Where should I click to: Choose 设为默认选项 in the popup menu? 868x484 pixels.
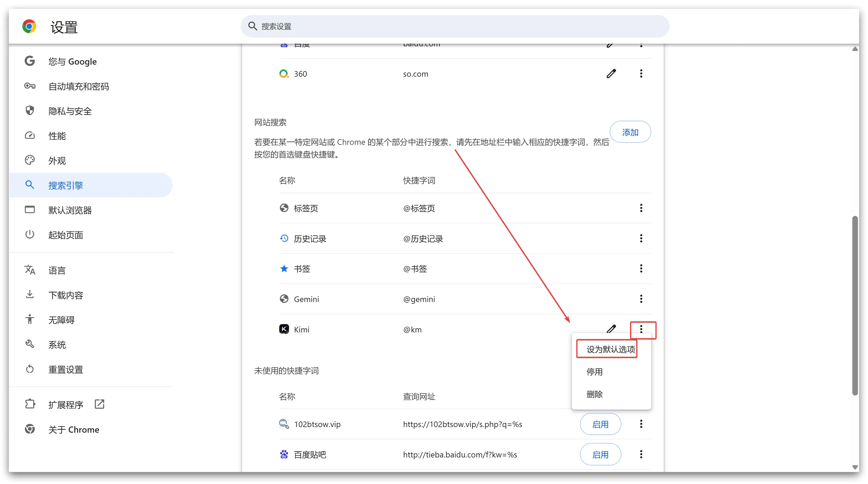(611, 350)
